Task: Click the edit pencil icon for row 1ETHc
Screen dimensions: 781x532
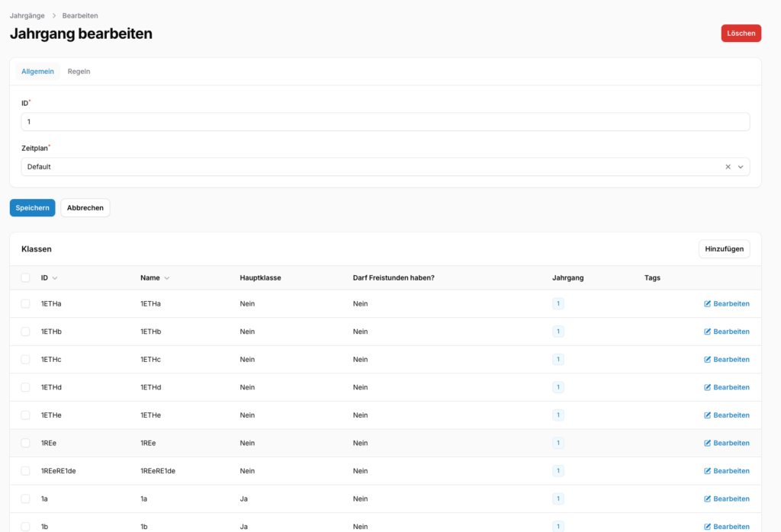Action: click(x=707, y=359)
